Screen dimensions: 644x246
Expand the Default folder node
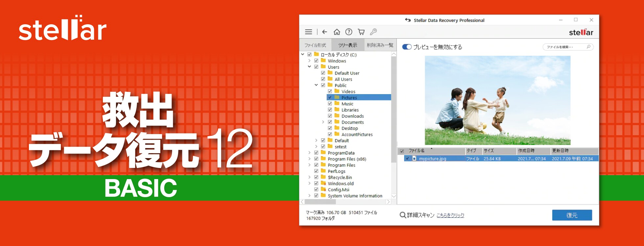[x=316, y=140]
